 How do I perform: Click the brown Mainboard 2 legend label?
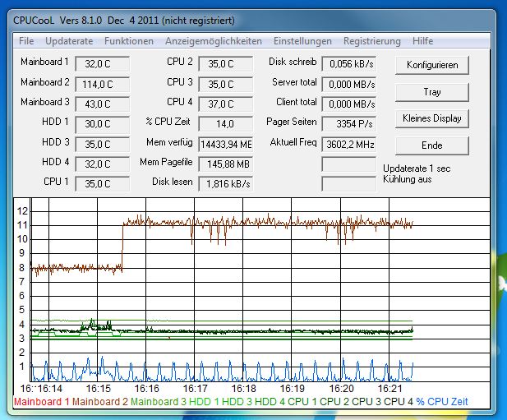[100, 402]
